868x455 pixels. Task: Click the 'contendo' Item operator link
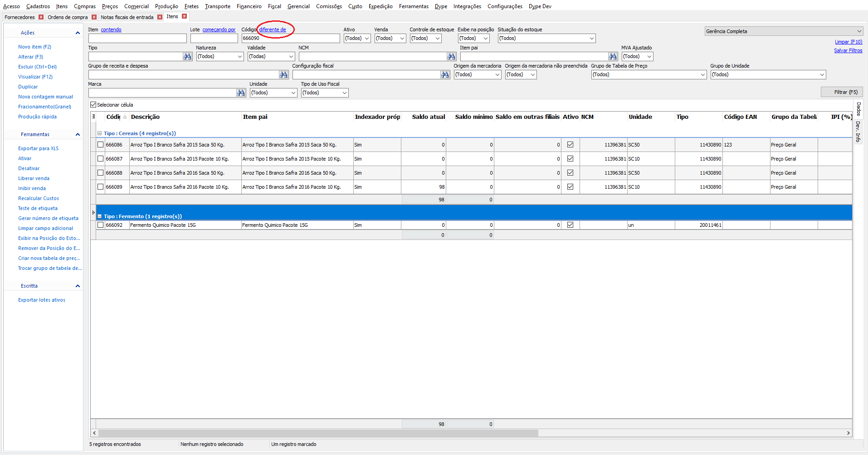[x=111, y=29]
